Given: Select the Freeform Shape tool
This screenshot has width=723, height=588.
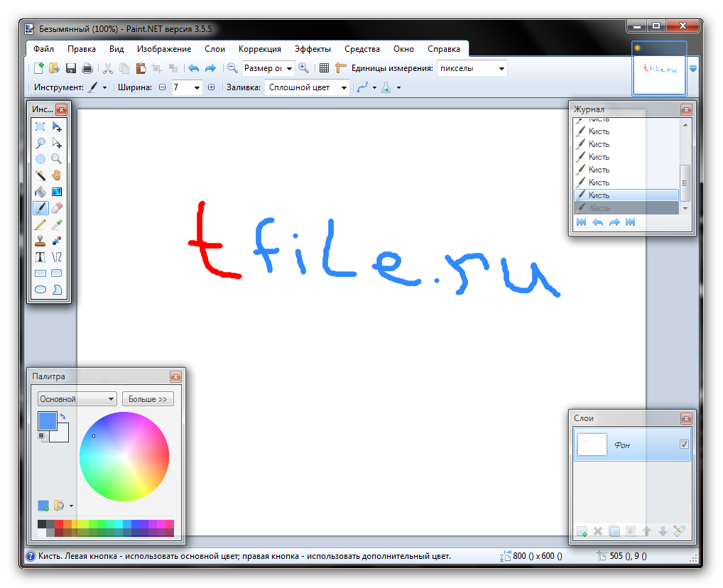Looking at the screenshot, I should pos(57,290).
